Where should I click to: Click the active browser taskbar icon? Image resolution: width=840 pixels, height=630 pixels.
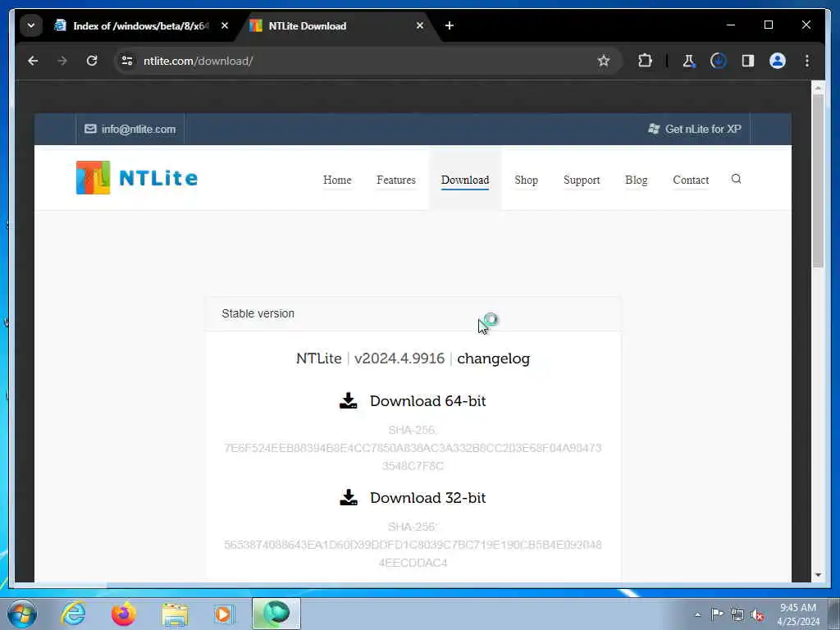[276, 614]
